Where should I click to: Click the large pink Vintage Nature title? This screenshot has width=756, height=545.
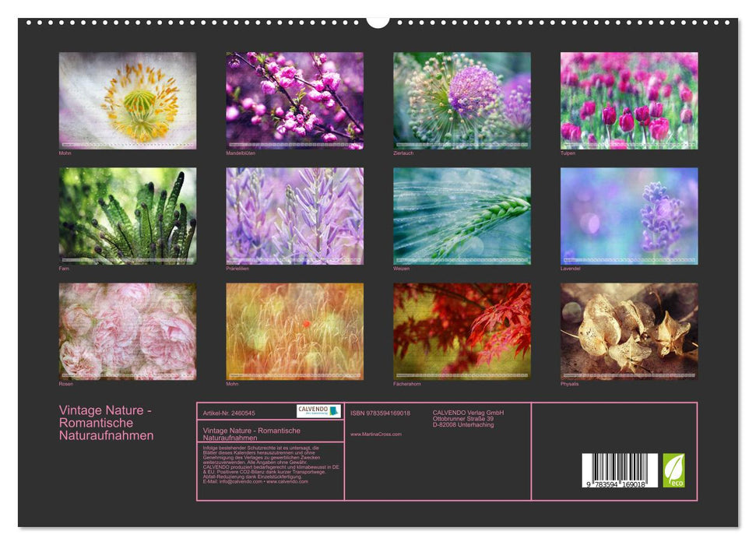106,423
